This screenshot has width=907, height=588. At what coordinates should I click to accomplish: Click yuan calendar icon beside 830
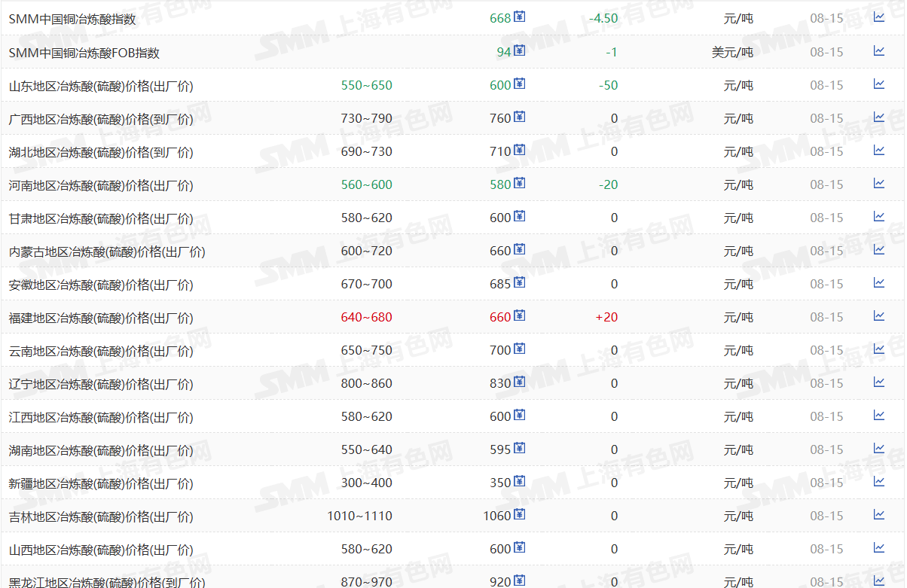(x=519, y=382)
